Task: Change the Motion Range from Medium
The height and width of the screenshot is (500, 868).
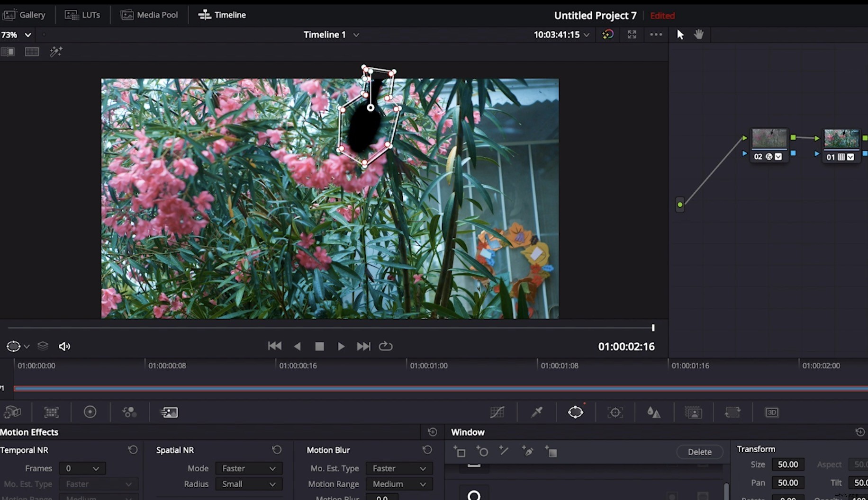Action: (399, 484)
